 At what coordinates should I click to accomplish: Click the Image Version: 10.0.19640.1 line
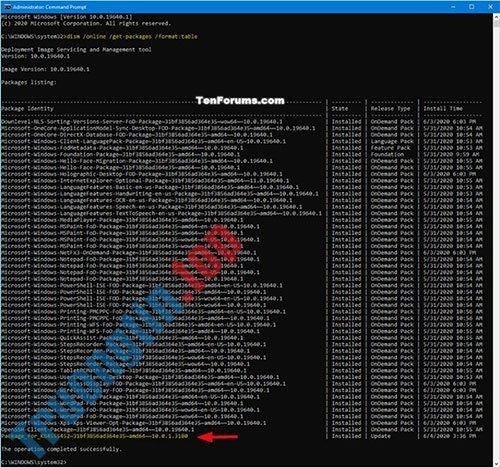(45, 69)
